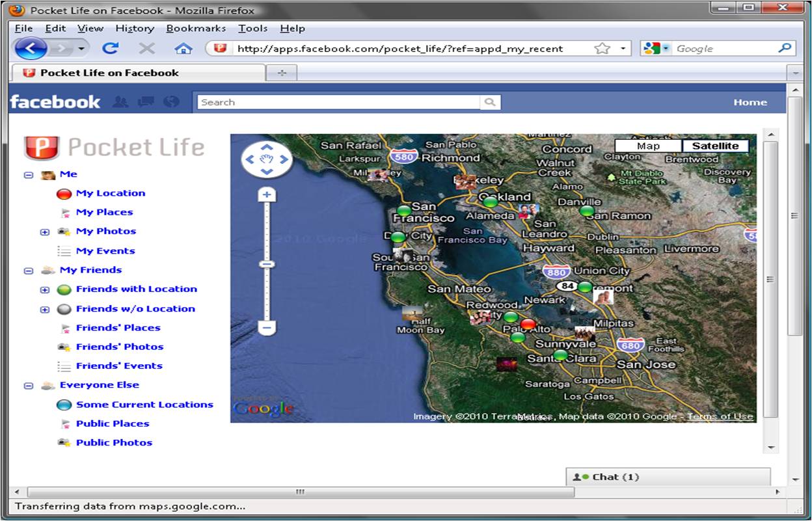Image resolution: width=812 pixels, height=521 pixels.
Task: Open the Public Places link
Action: (113, 423)
